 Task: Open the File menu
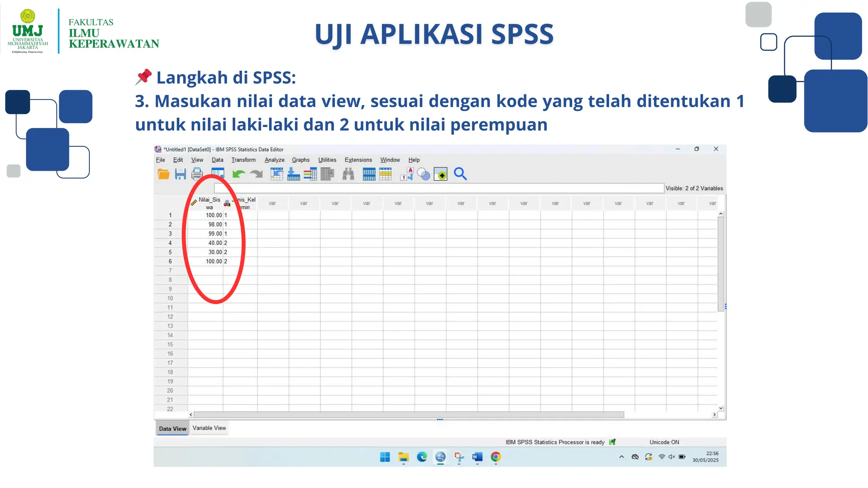point(161,160)
